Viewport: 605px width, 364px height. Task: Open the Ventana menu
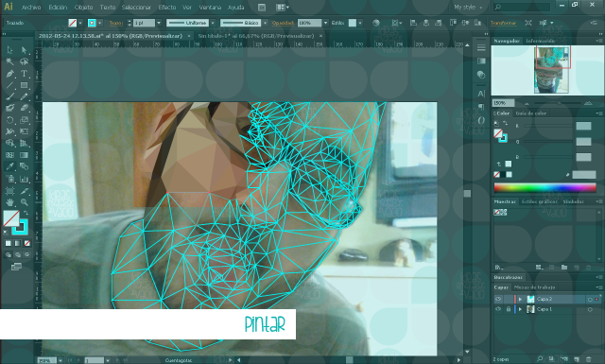[210, 8]
